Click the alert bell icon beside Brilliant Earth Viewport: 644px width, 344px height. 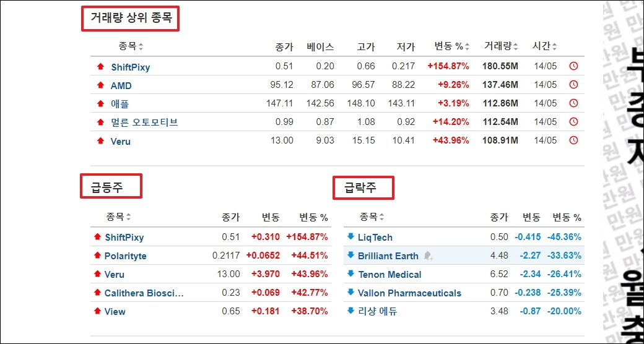(429, 256)
